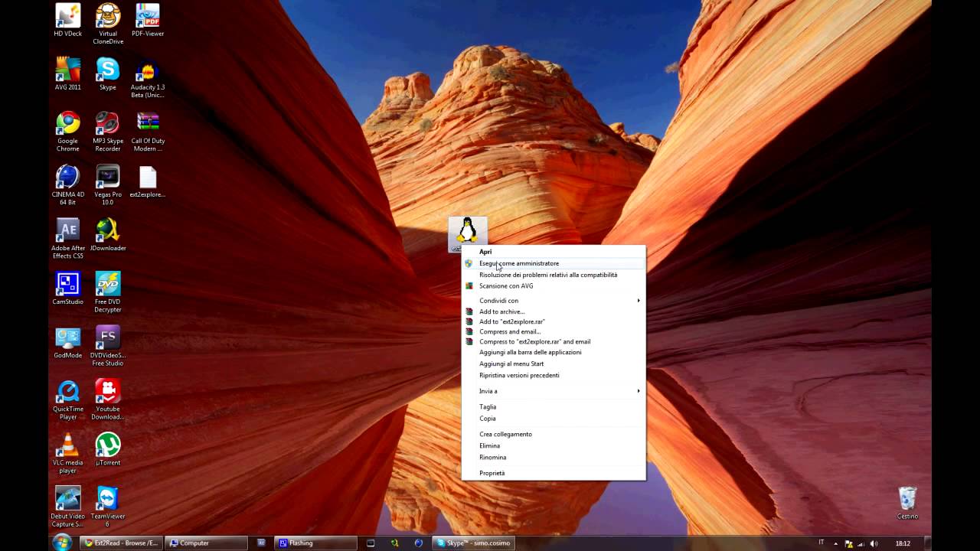Viewport: 980px width, 551px height.
Task: Select the CamStudio desktop icon
Action: [67, 288]
